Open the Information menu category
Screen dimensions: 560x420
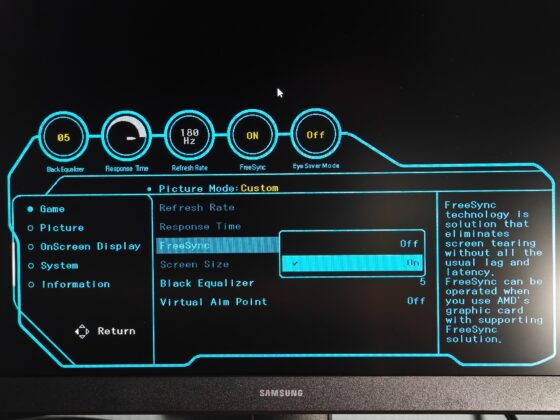click(76, 284)
